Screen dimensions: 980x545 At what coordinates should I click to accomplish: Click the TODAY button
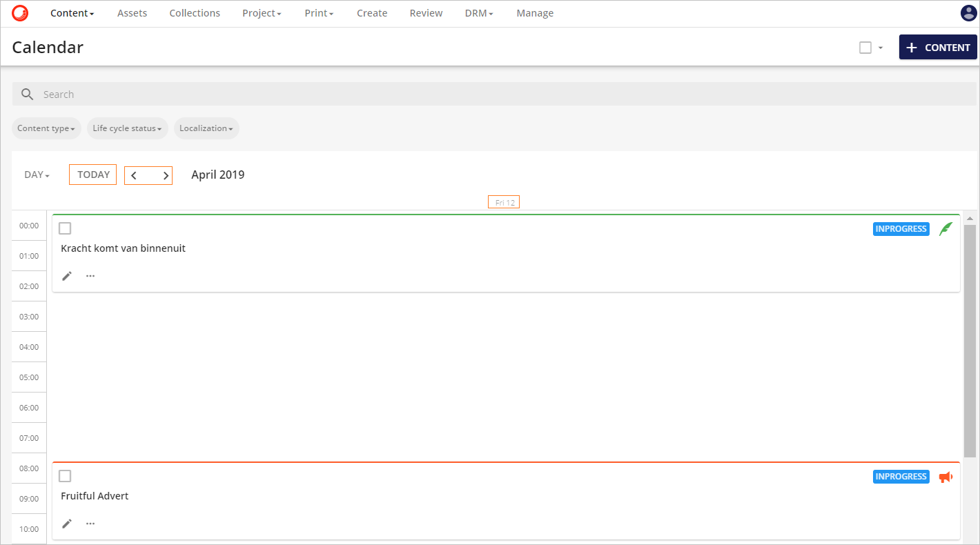[92, 174]
